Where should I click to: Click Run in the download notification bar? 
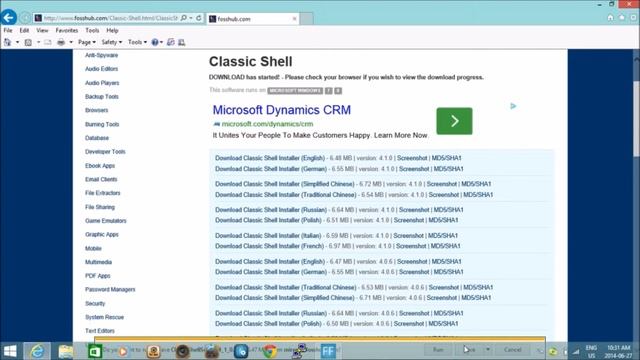[438, 350]
